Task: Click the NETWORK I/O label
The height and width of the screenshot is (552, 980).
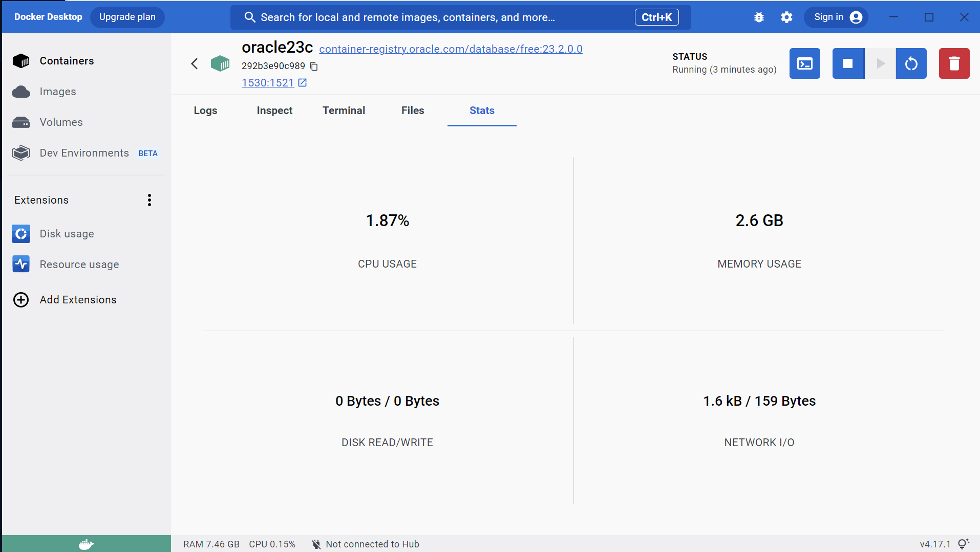Action: click(x=759, y=443)
